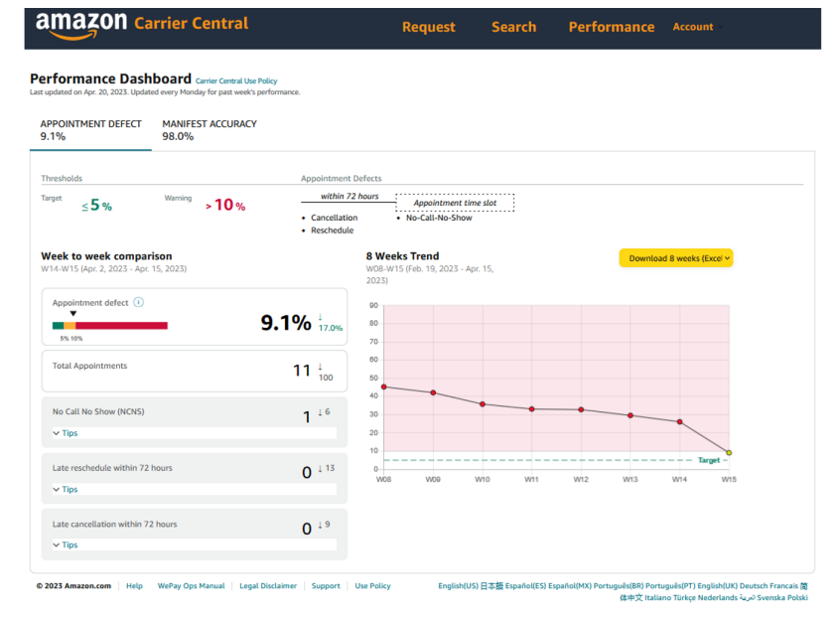Expand Tips under No Call No Show
The image size is (840, 621).
coord(66,433)
